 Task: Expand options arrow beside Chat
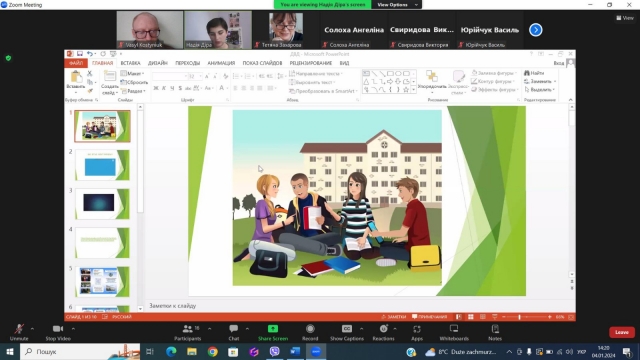pos(247,329)
